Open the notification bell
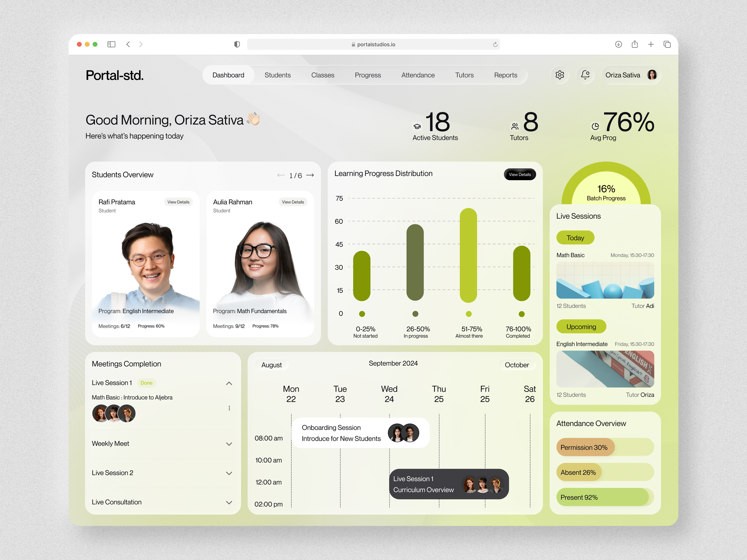 [585, 75]
